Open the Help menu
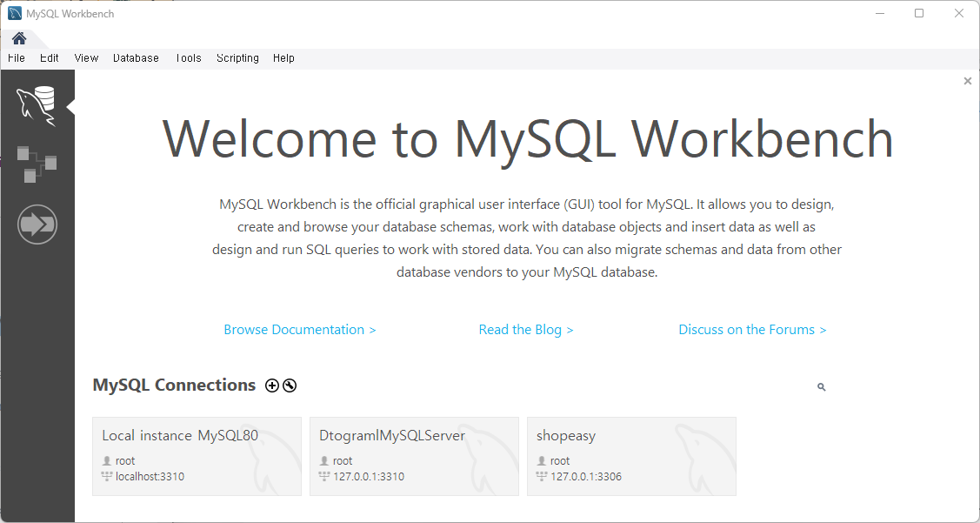Screen dimensions: 980x523 283,58
